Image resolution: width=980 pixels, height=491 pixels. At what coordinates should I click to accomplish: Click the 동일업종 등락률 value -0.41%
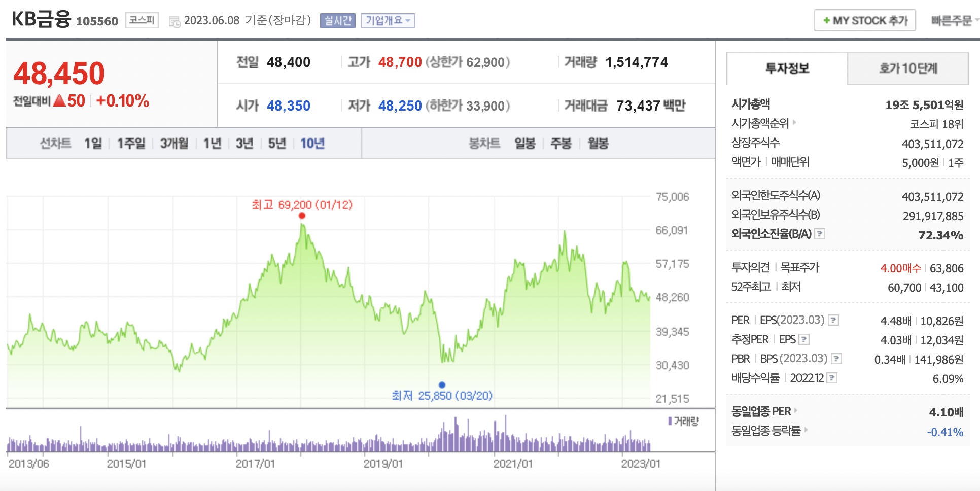coord(945,432)
